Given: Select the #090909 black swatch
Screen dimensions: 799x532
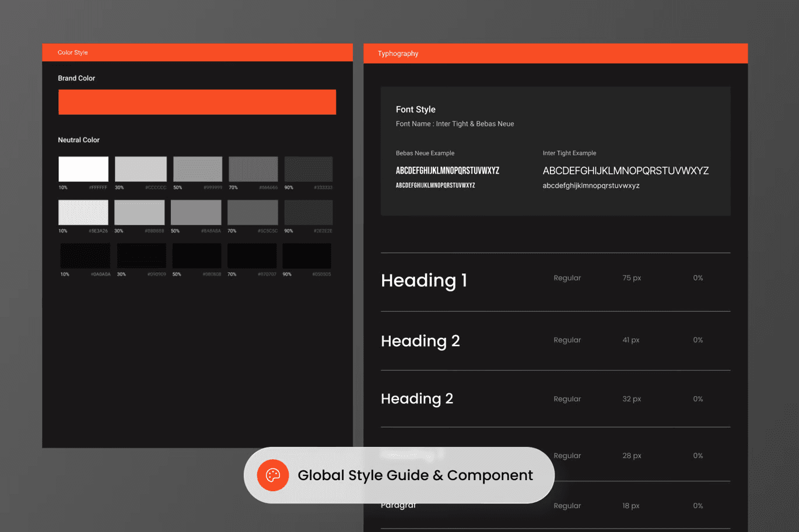Looking at the screenshot, I should [x=141, y=256].
